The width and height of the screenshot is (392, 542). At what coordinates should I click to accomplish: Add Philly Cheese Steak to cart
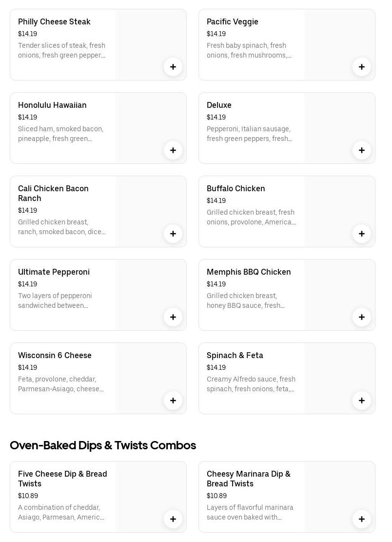[x=173, y=67]
